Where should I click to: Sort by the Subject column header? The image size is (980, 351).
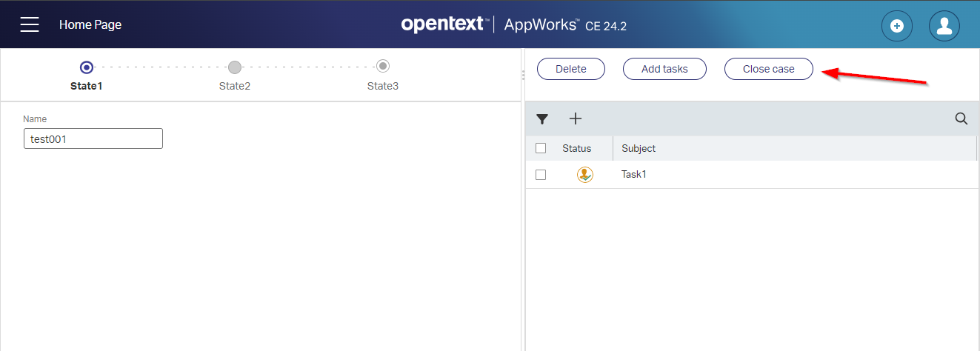point(639,148)
